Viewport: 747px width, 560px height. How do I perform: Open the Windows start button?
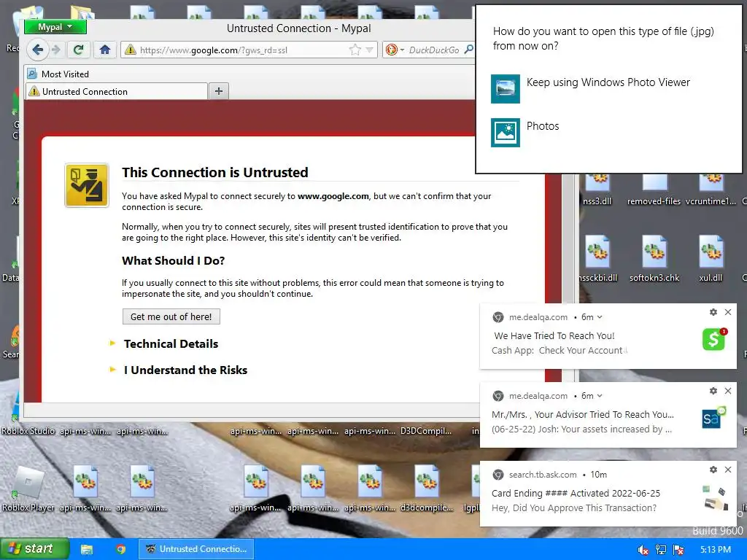click(x=34, y=549)
